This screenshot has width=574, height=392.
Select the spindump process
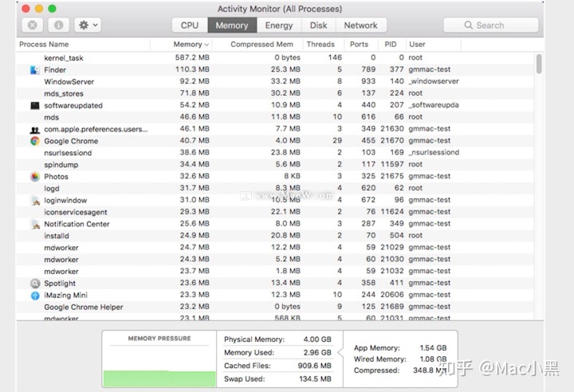(x=275, y=164)
